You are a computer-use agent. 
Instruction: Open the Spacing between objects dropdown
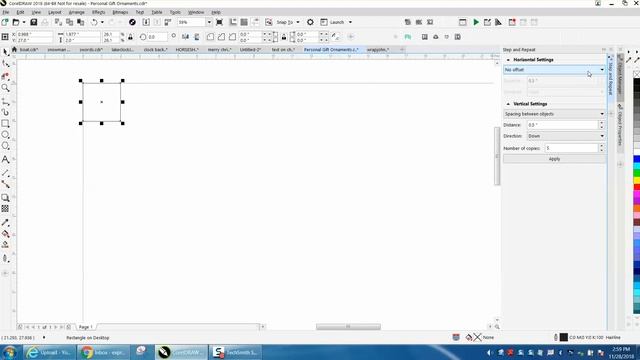(554, 114)
